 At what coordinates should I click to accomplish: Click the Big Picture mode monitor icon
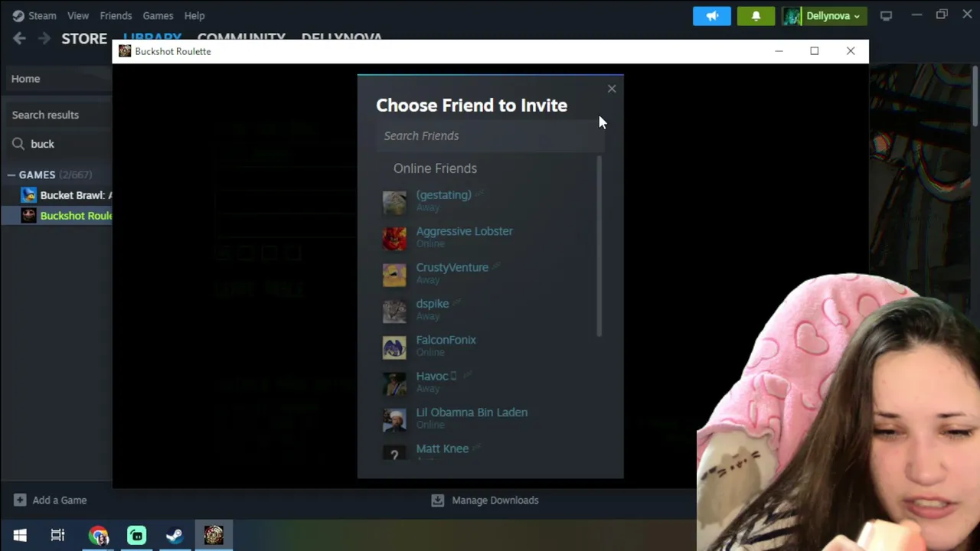click(x=886, y=15)
